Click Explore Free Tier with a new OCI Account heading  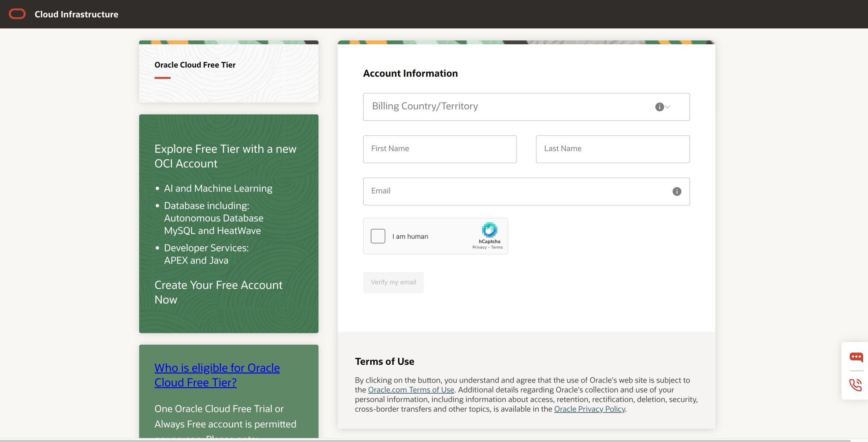(x=225, y=156)
